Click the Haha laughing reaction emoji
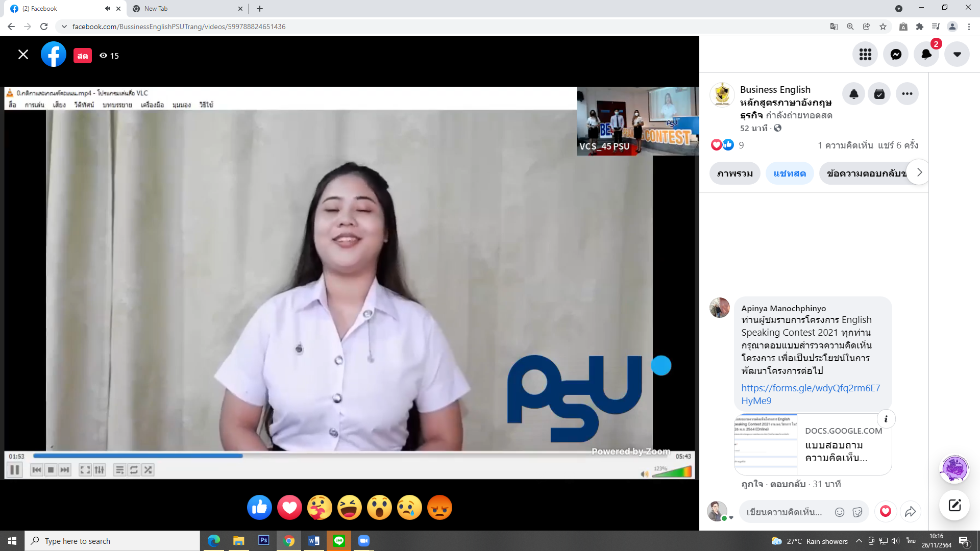 350,508
